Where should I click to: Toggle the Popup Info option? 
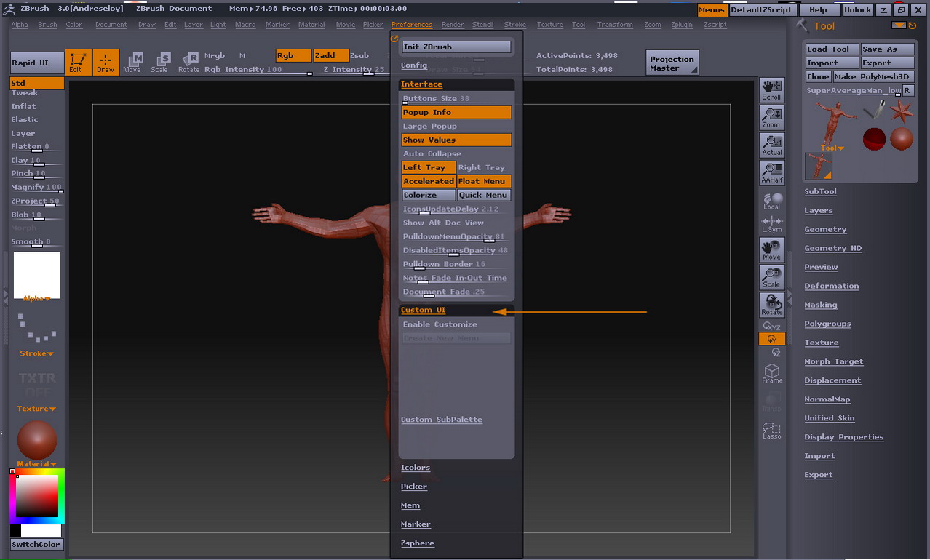pyautogui.click(x=456, y=112)
